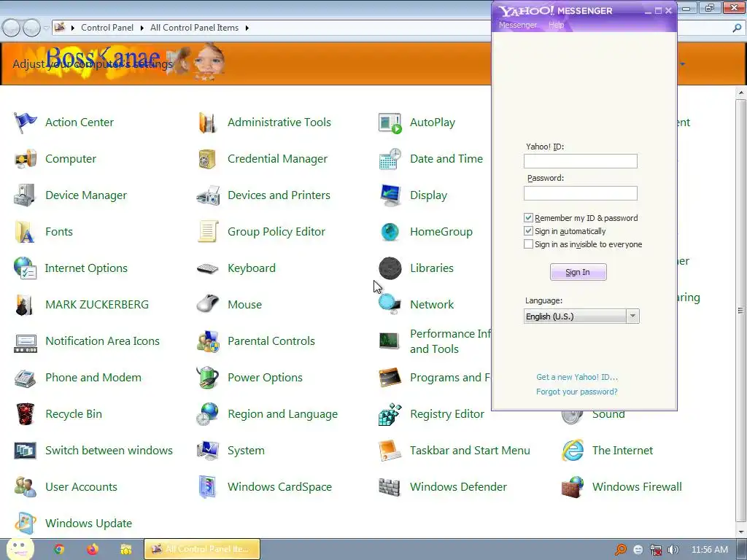Open the Region and Language link
Viewport: 747px width, 560px height.
(x=282, y=414)
